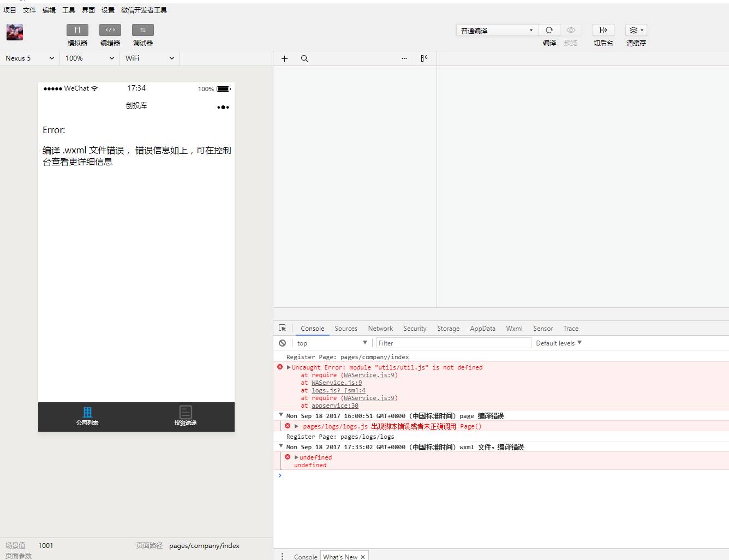This screenshot has width=729, height=560.
Task: Click the page path pages/company/index text
Action: [x=204, y=545]
